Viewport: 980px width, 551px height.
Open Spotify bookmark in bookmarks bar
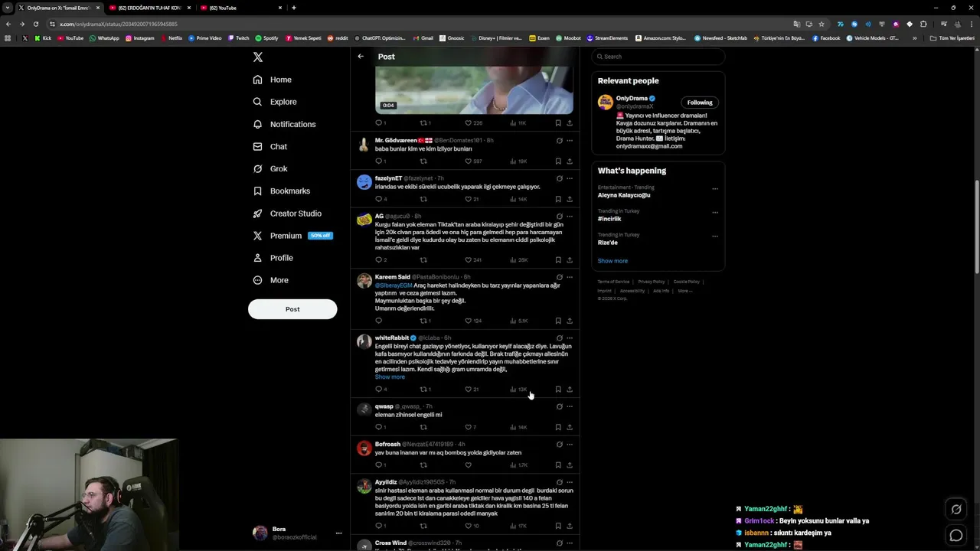(266, 38)
